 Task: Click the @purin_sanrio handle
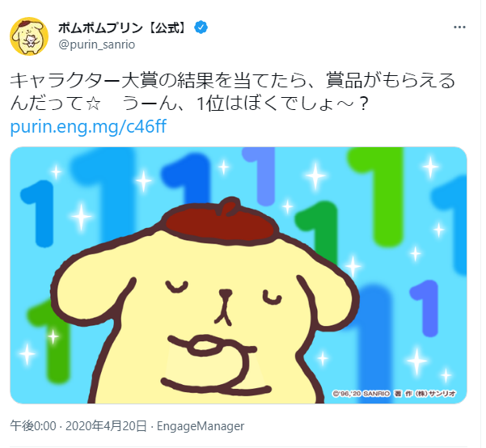(x=97, y=44)
